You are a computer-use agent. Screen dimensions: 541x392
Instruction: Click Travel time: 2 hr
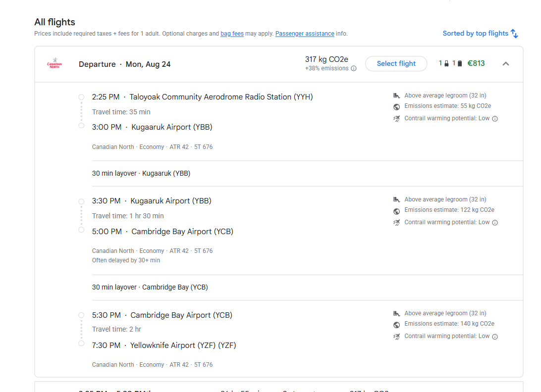tap(116, 329)
